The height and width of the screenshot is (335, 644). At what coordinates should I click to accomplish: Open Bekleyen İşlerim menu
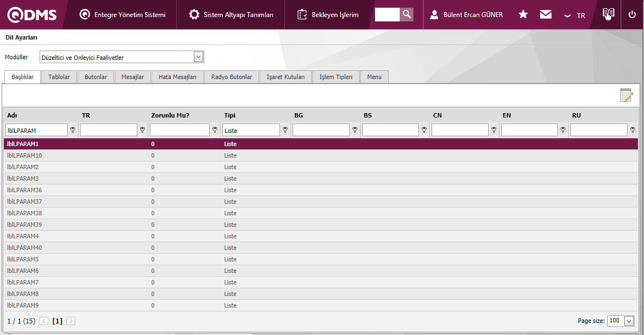(328, 15)
